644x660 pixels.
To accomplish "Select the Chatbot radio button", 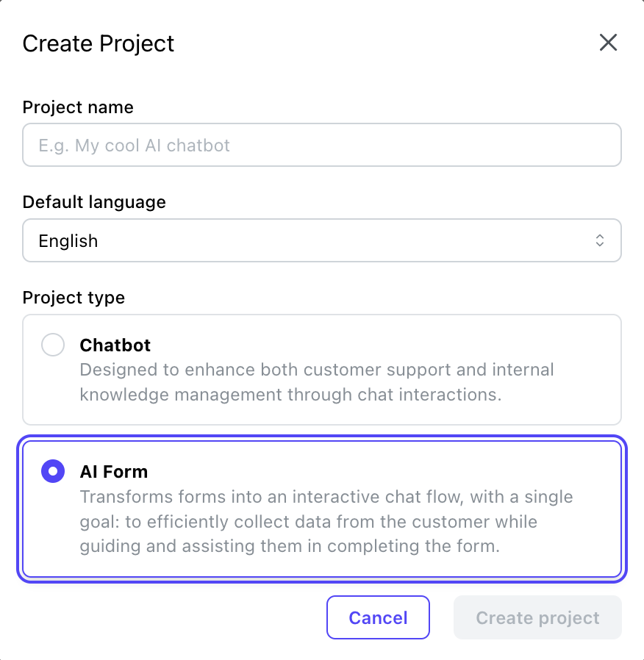I will (53, 345).
